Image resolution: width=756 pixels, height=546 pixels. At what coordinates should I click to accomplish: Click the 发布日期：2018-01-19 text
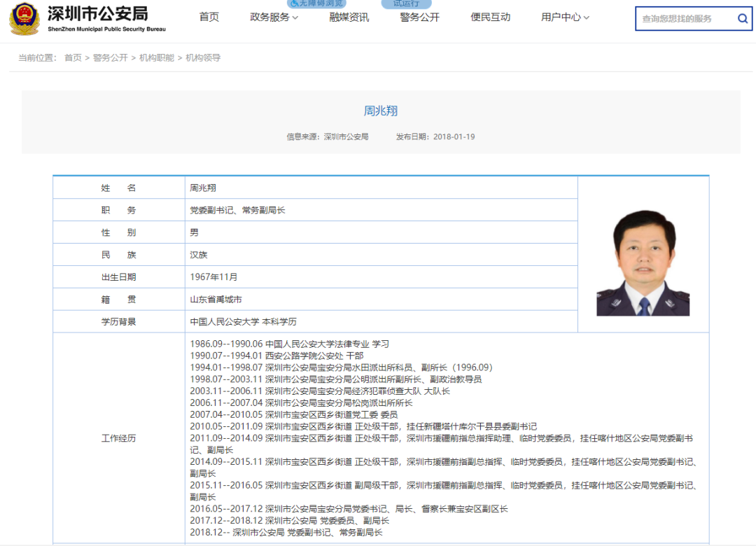tap(435, 137)
